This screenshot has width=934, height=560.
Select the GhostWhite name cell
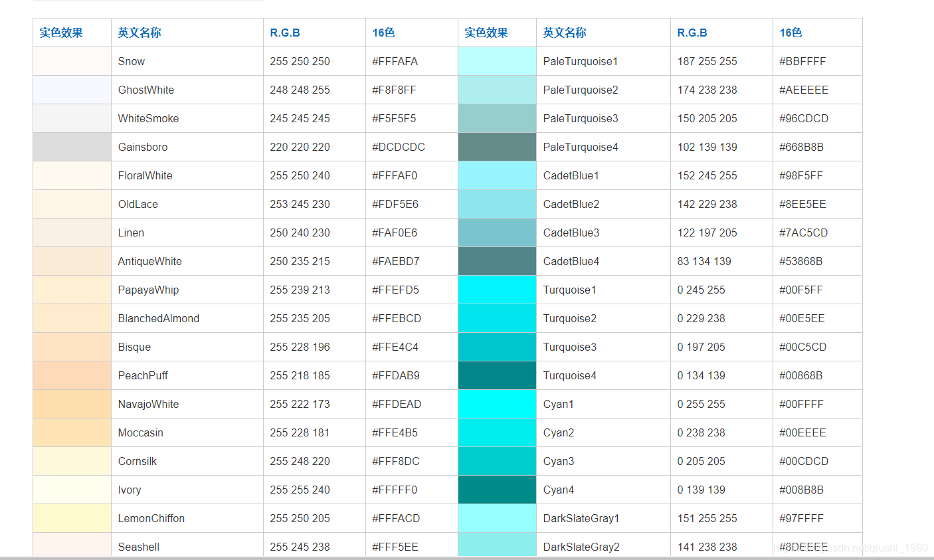pyautogui.click(x=187, y=90)
